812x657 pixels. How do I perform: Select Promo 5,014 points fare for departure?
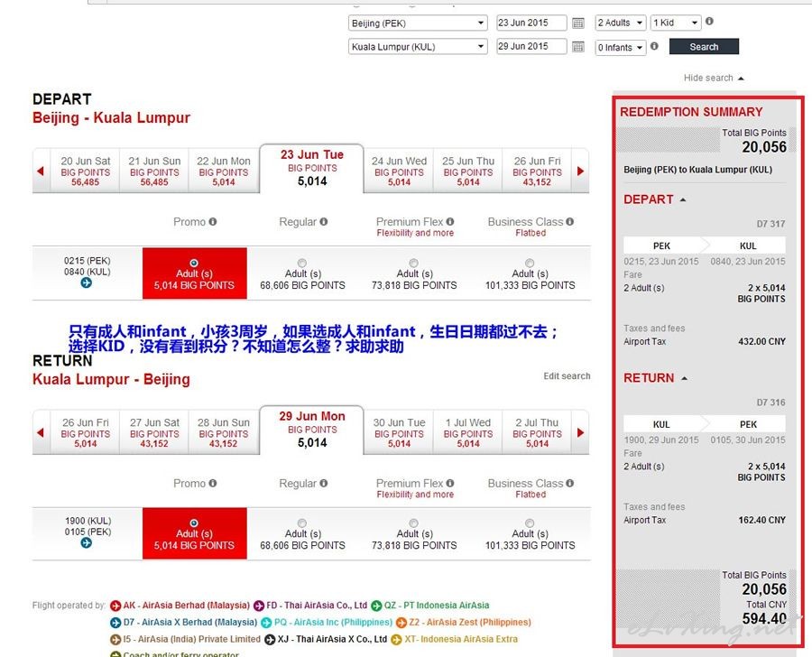pyautogui.click(x=194, y=263)
